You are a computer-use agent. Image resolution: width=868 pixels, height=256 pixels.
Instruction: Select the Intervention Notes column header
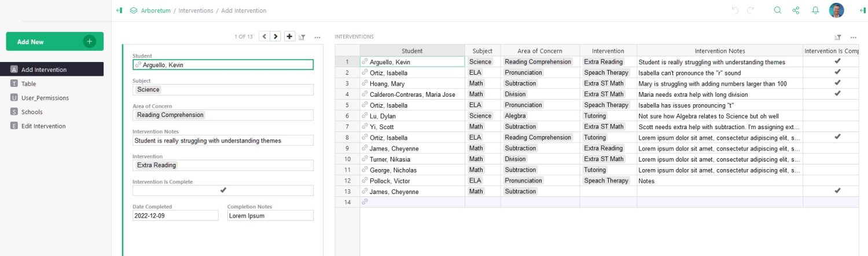click(x=720, y=51)
